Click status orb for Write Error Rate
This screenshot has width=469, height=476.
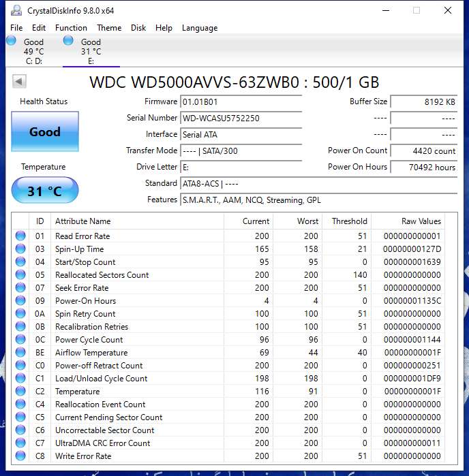click(20, 456)
